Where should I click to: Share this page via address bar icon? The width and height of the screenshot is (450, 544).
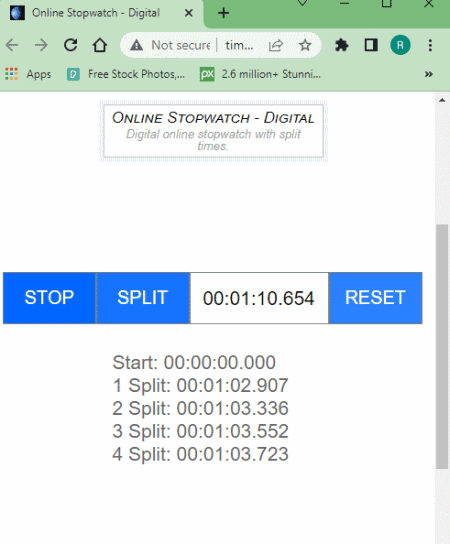pos(276,45)
